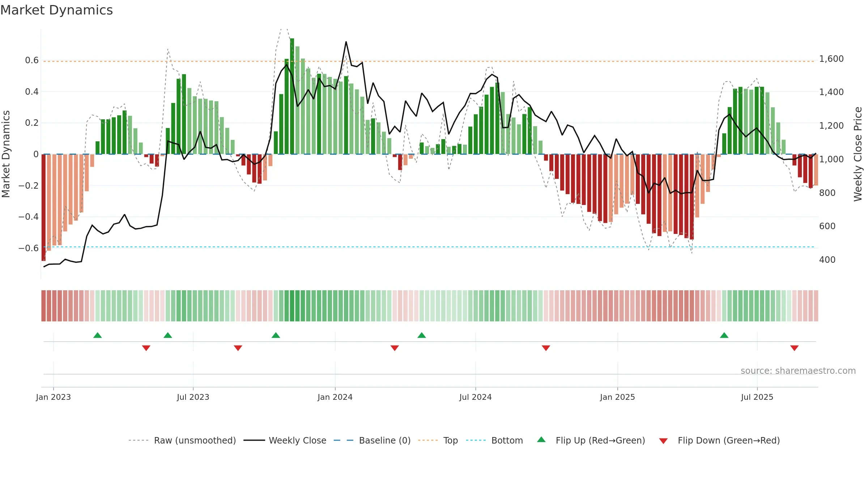Screen dimensions: 868x488
Task: Select the red flip-down marker from March 2024
Action: (x=395, y=348)
